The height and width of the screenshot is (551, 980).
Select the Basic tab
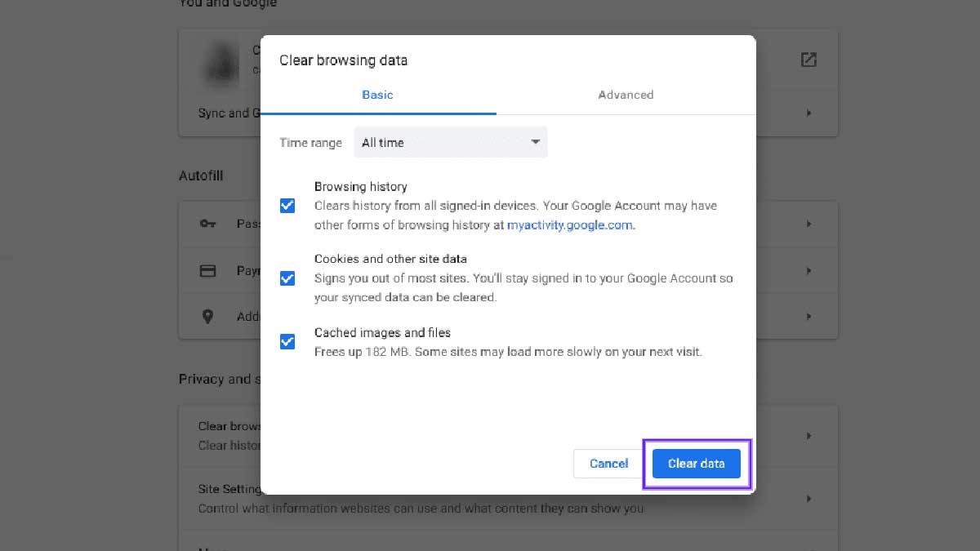(377, 95)
